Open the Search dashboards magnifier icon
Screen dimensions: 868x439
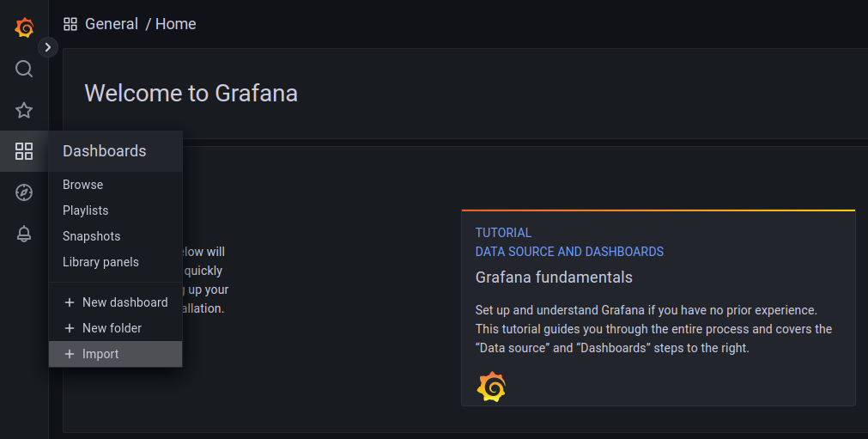point(24,69)
